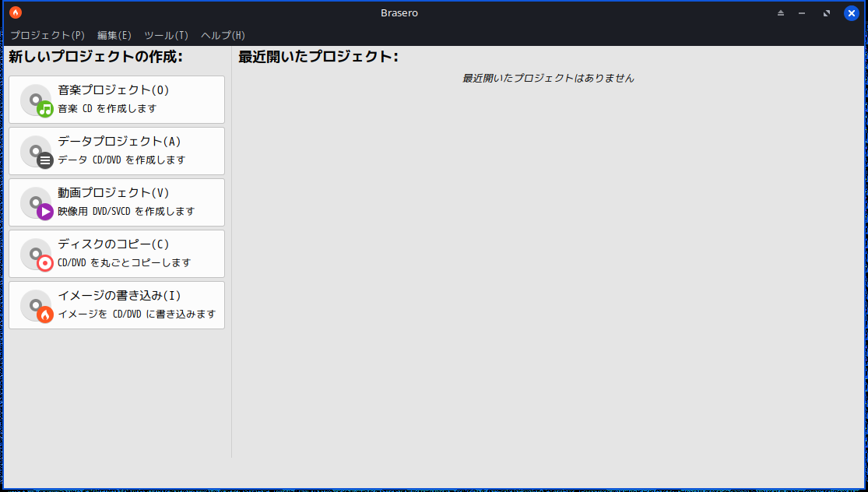Start a new 音楽プロジェクト(O)
This screenshot has width=868, height=492.
pos(117,100)
